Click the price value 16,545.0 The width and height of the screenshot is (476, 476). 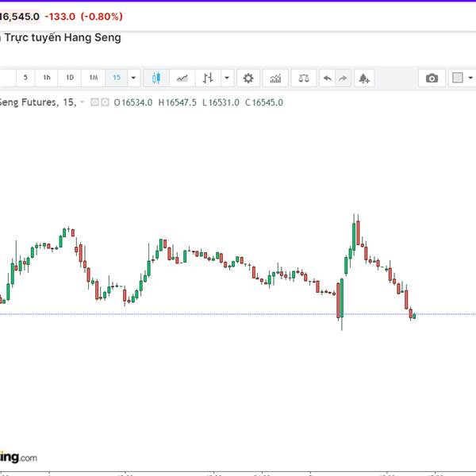point(19,17)
